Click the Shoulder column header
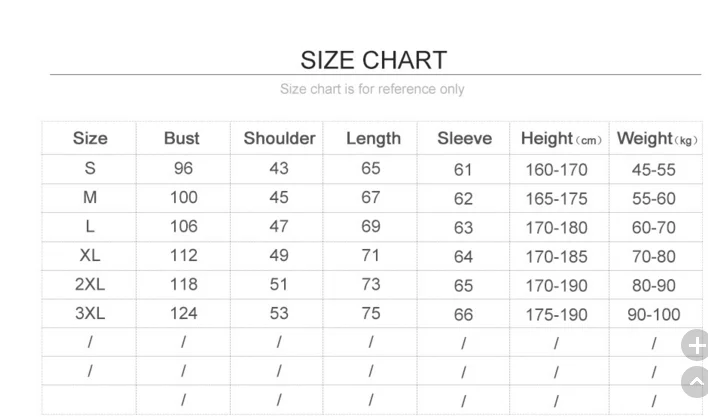The image size is (708, 420). [279, 138]
